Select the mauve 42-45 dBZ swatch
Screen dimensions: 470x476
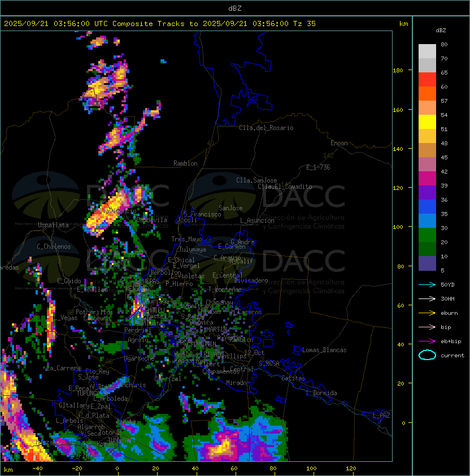click(427, 165)
